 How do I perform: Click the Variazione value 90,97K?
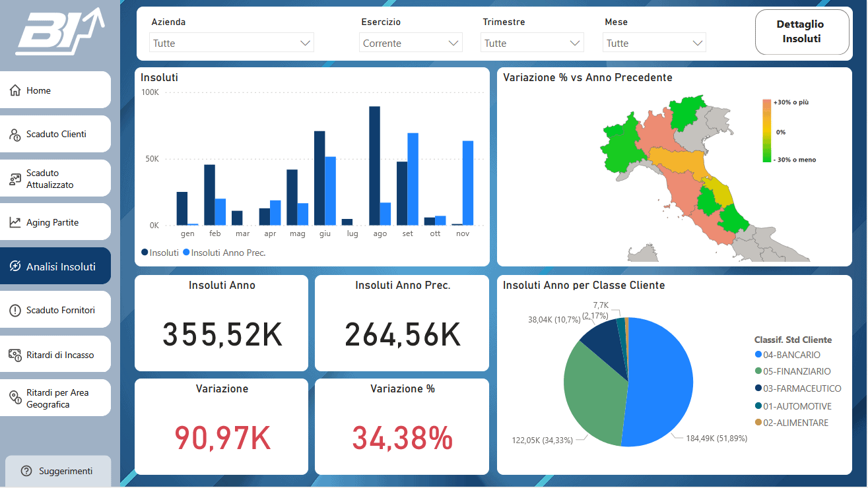pos(222,439)
